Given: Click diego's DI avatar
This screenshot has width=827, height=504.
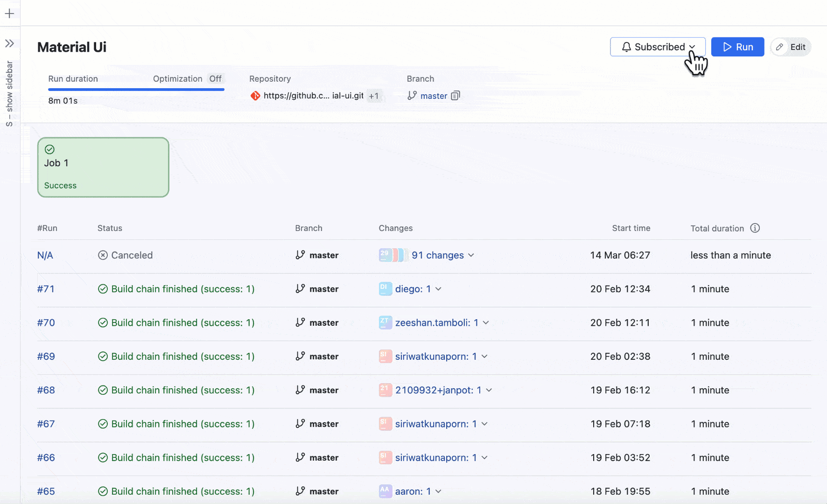Looking at the screenshot, I should coord(385,289).
